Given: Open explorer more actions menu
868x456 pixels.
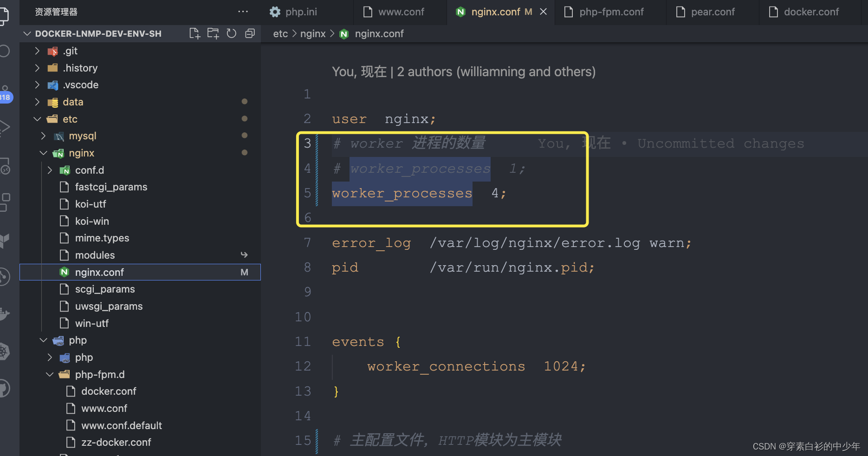Looking at the screenshot, I should point(243,12).
